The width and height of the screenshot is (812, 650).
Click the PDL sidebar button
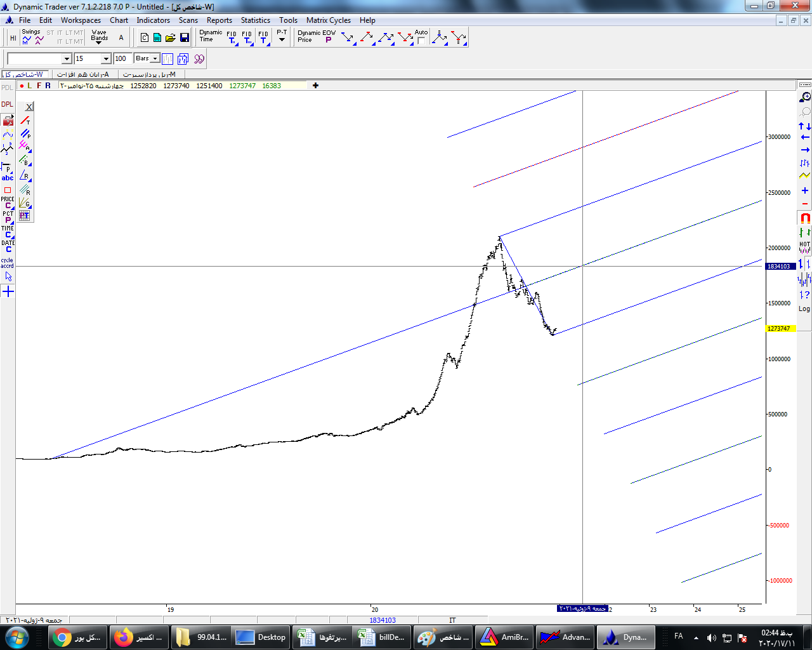coord(7,88)
